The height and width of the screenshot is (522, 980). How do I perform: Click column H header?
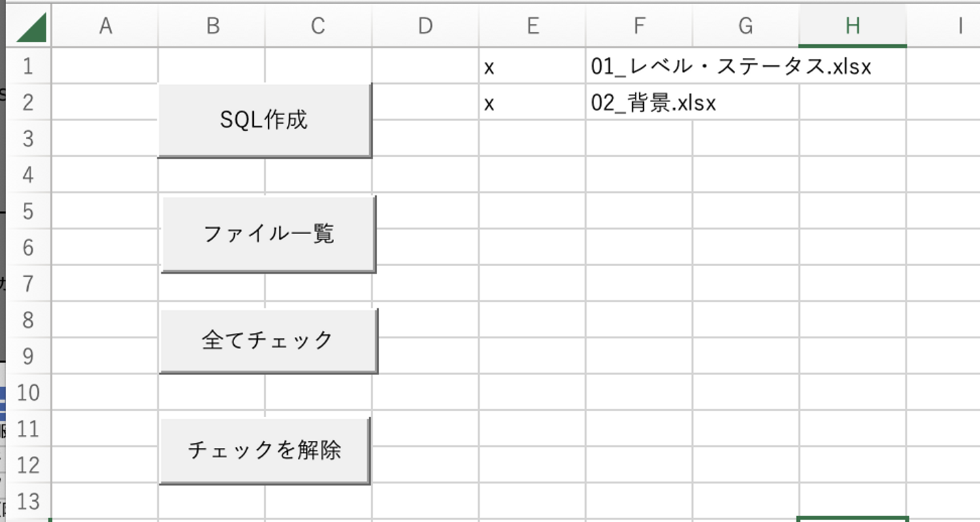pos(852,27)
